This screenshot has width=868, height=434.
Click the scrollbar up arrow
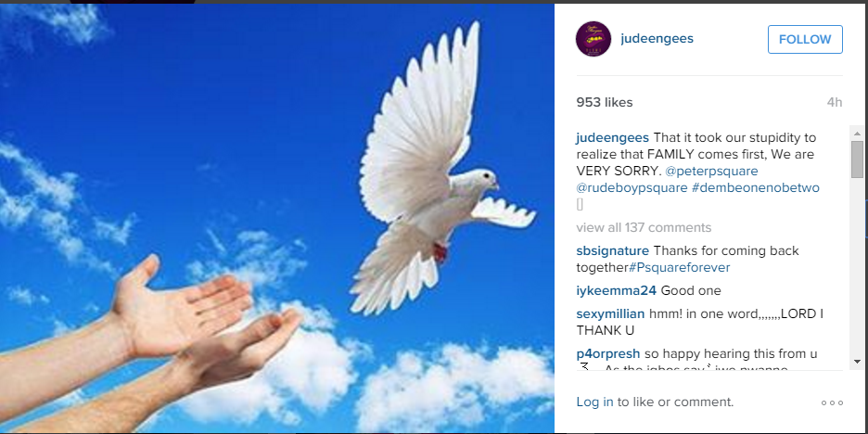857,134
